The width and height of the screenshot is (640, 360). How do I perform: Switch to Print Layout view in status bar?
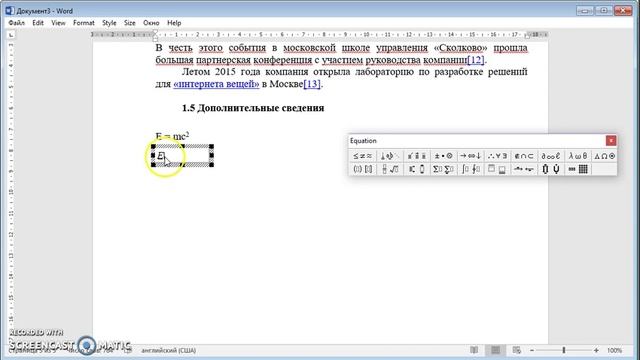point(495,350)
